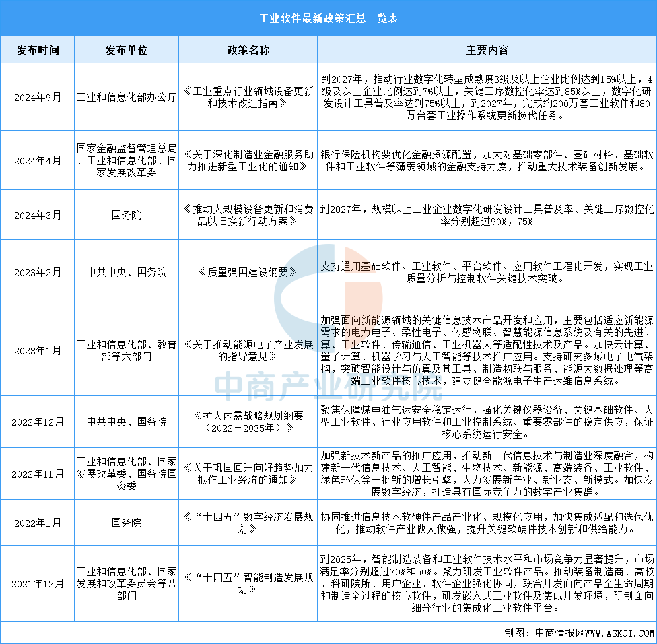The image size is (657, 644).
Task: Click 国务院 in the 2022年1月 row
Action: click(127, 523)
